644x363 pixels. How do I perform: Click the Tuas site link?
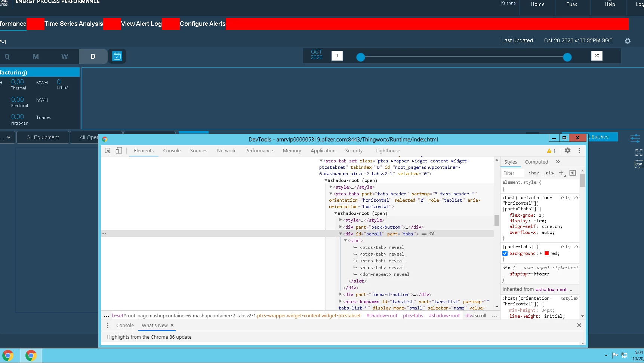pyautogui.click(x=571, y=4)
